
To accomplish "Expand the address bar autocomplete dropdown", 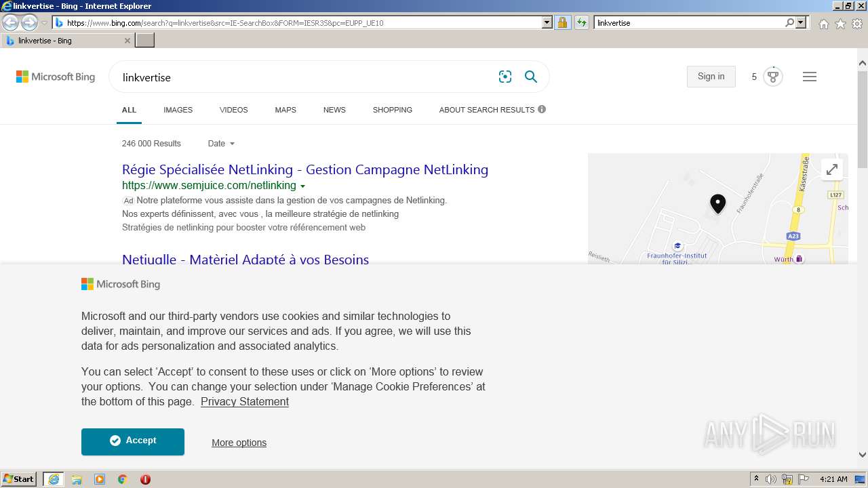I will [547, 22].
